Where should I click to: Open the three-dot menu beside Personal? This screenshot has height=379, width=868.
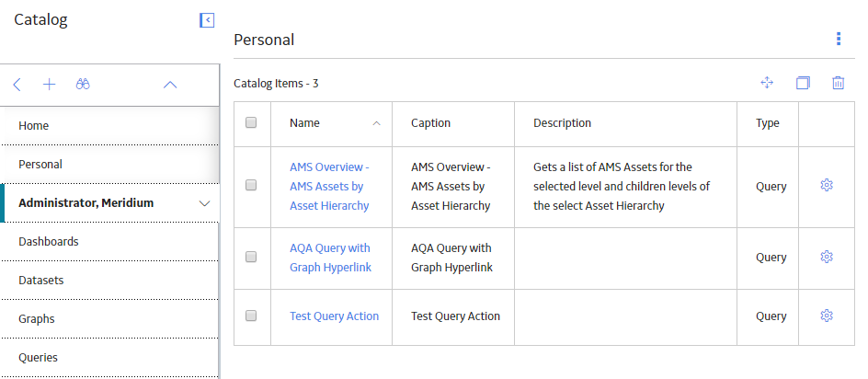coord(839,39)
